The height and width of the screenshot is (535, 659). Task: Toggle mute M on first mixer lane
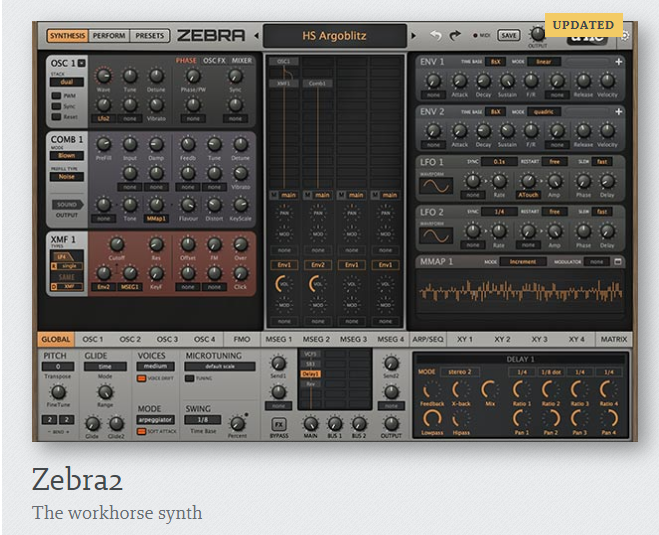(274, 195)
